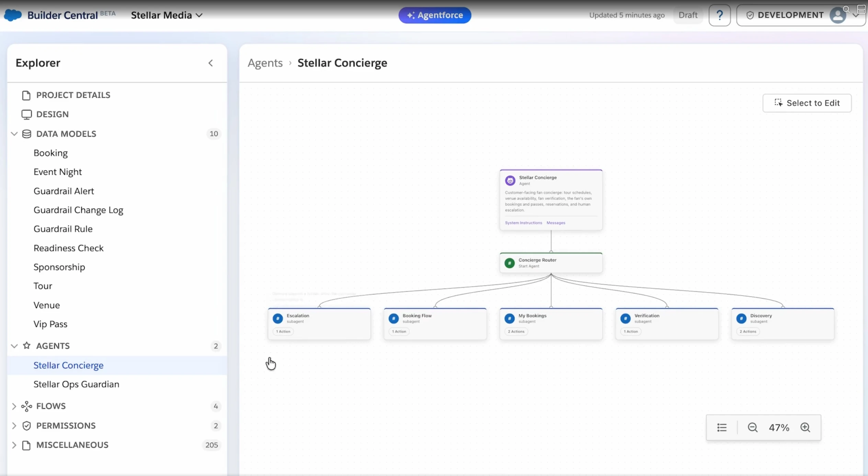Zoom in the canvas with plus magnifier
This screenshot has height=476, width=868.
[x=805, y=427]
